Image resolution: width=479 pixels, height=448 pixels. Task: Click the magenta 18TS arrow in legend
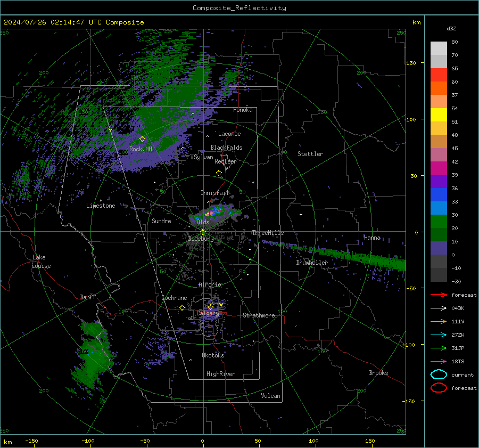tap(439, 362)
